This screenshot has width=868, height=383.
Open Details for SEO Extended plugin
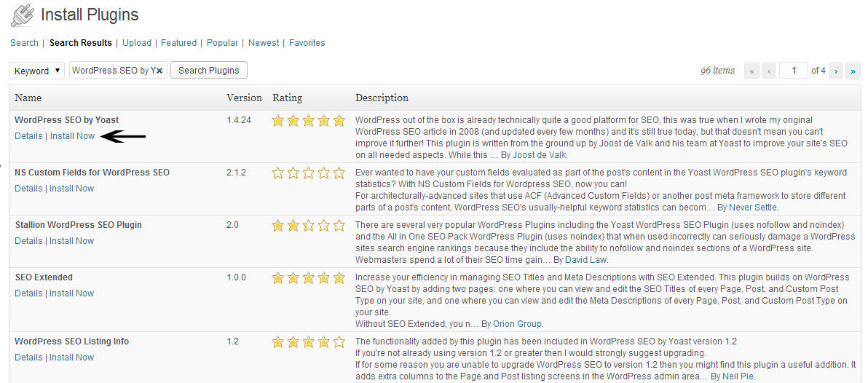click(29, 293)
